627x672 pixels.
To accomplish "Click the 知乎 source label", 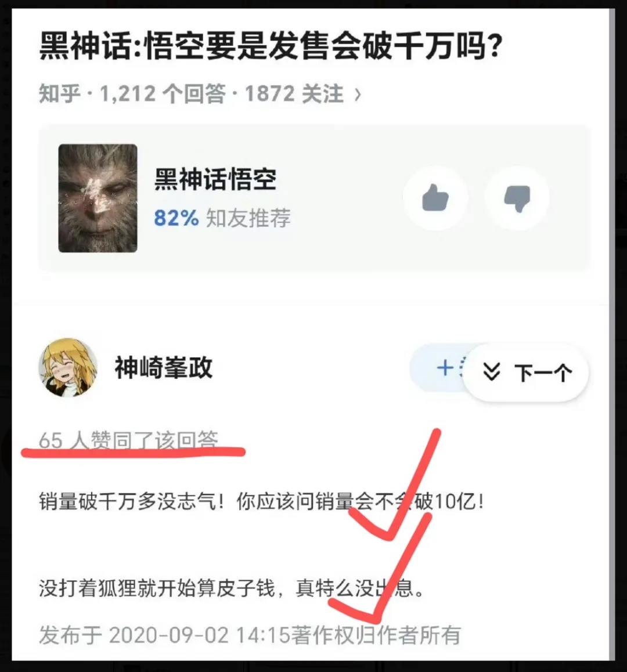I will click(60, 93).
